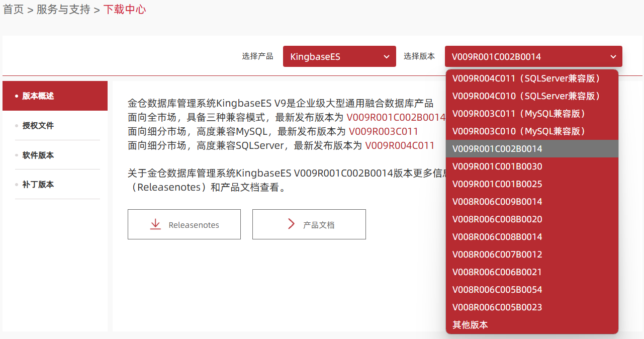This screenshot has height=339, width=644.
Task: Pick highlighted V009R001C002B0014 option in the list
Action: 532,149
